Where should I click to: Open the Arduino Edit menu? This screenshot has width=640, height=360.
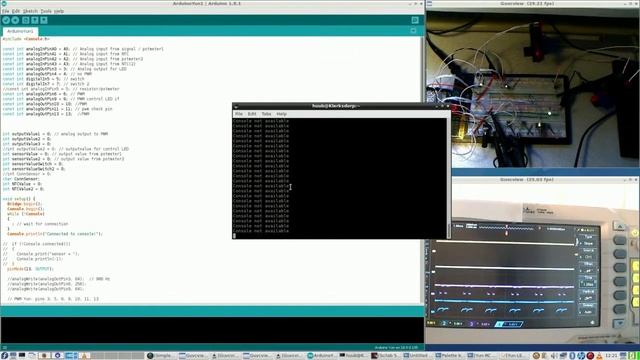(x=16, y=11)
